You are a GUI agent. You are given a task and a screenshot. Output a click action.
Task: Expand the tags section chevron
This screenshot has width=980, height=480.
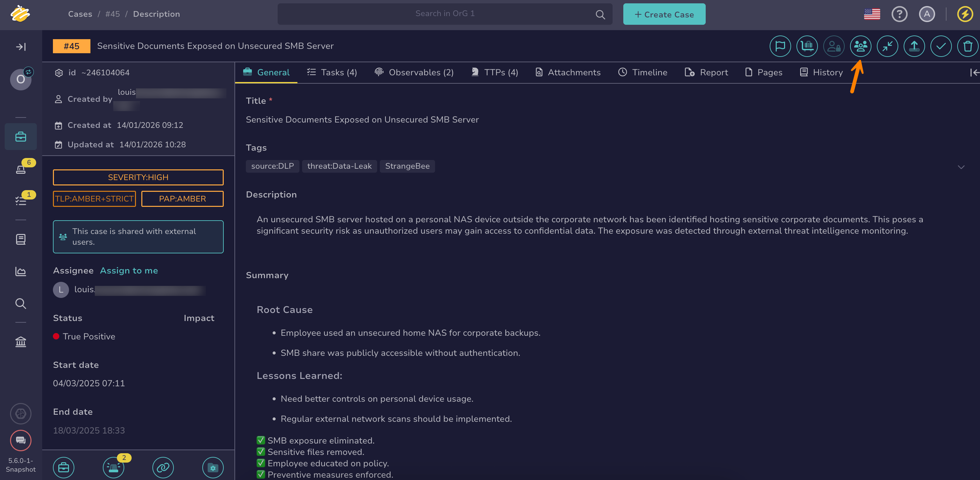pyautogui.click(x=961, y=167)
